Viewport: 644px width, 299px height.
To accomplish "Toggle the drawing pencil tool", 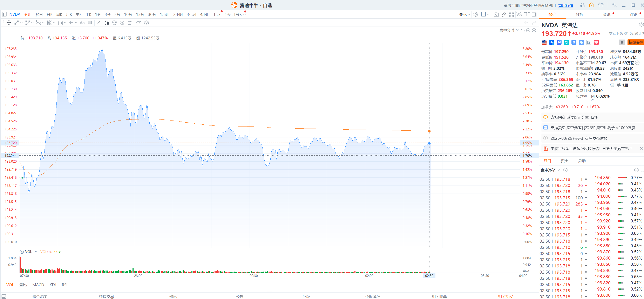I will 504,14.
